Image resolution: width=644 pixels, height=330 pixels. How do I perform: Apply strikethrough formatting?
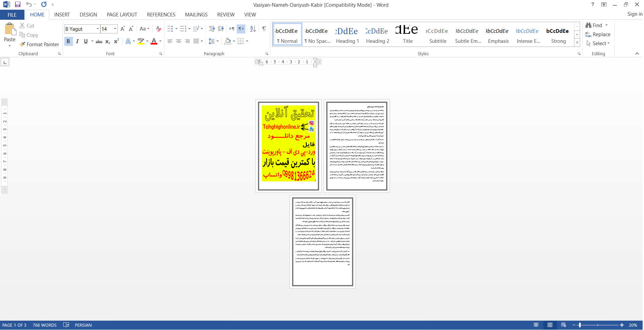pyautogui.click(x=99, y=41)
